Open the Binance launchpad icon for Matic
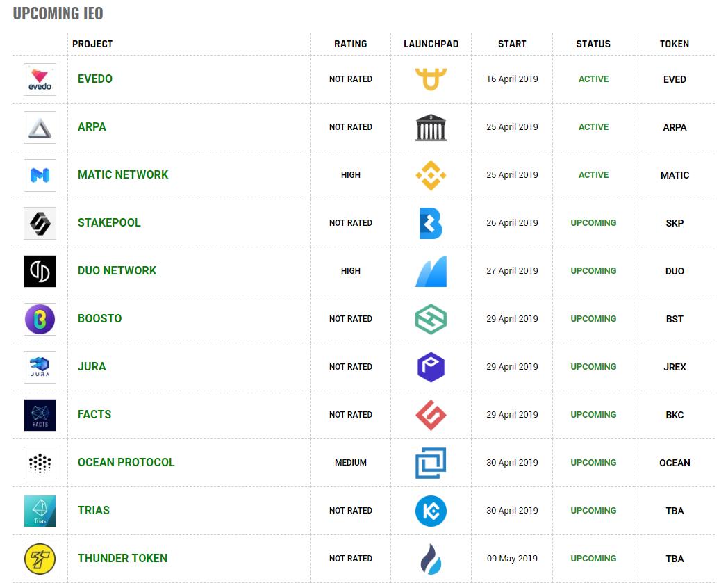Viewport: 728px width, 583px height. tap(431, 175)
